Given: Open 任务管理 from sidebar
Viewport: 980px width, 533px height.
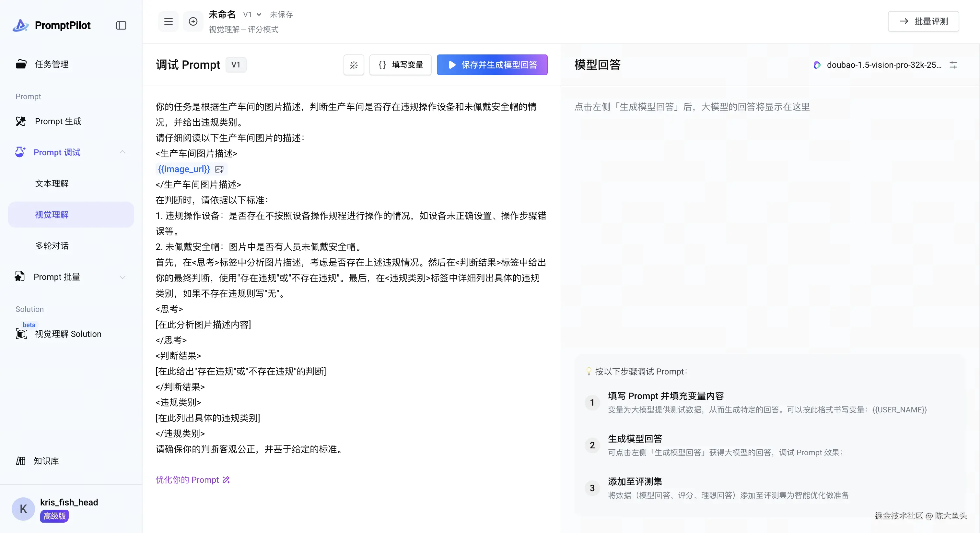Looking at the screenshot, I should [x=52, y=64].
